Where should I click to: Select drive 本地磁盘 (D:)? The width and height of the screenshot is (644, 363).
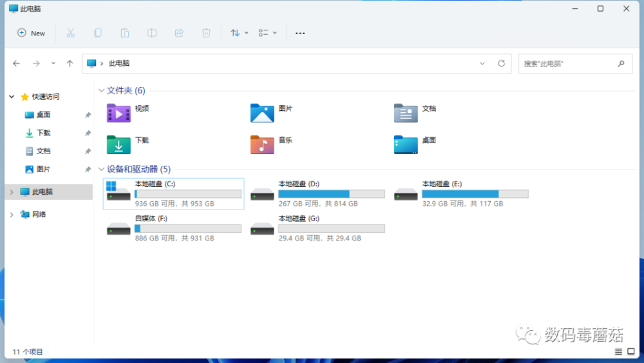[x=317, y=193]
